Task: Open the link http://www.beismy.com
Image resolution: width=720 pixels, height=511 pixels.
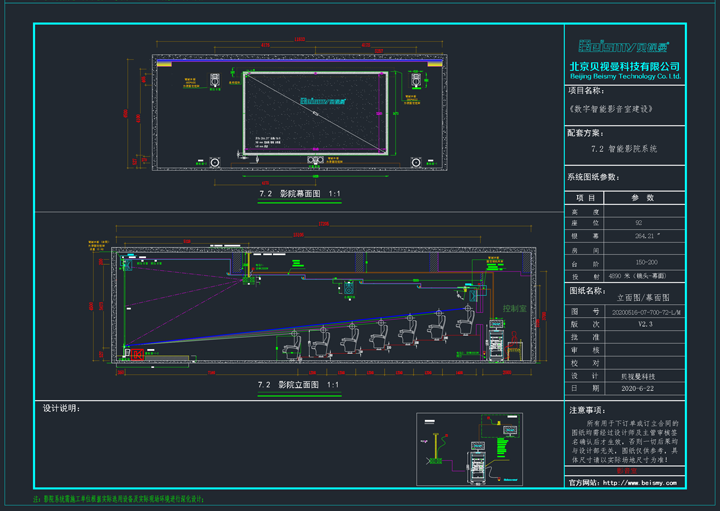Action: click(640, 483)
